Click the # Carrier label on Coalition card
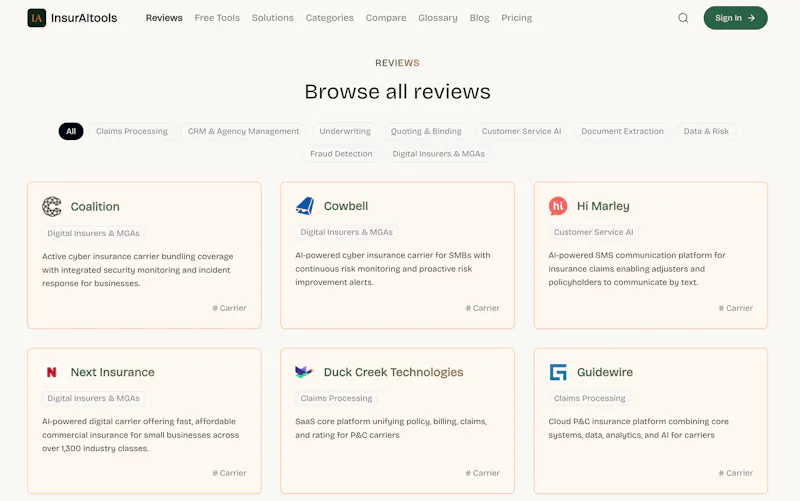This screenshot has width=800, height=501. 229,308
